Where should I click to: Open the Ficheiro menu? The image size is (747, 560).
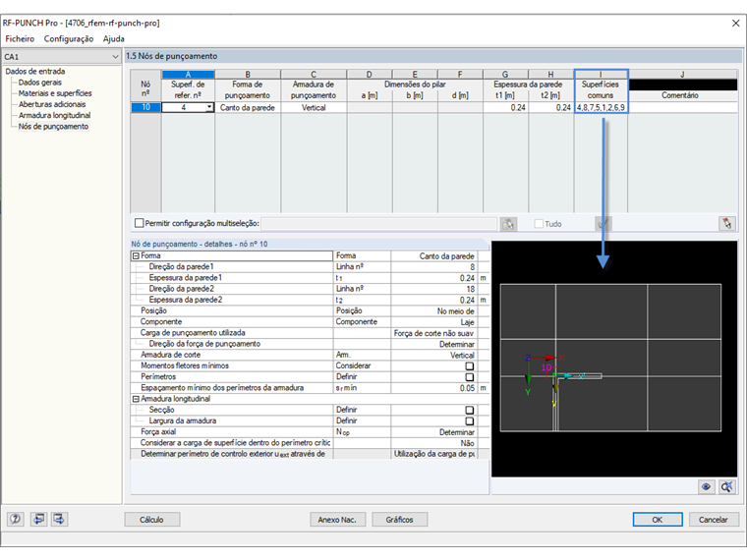tap(20, 39)
